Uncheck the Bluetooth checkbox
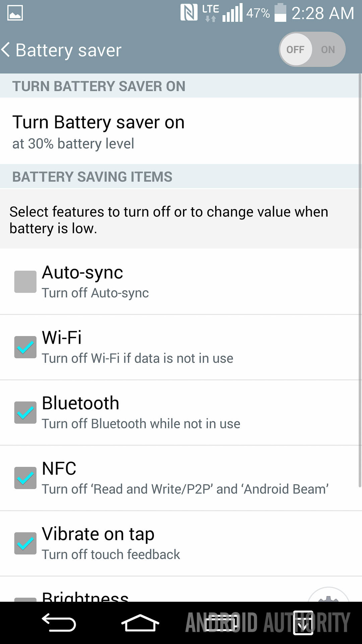This screenshot has height=644, width=362. (25, 413)
